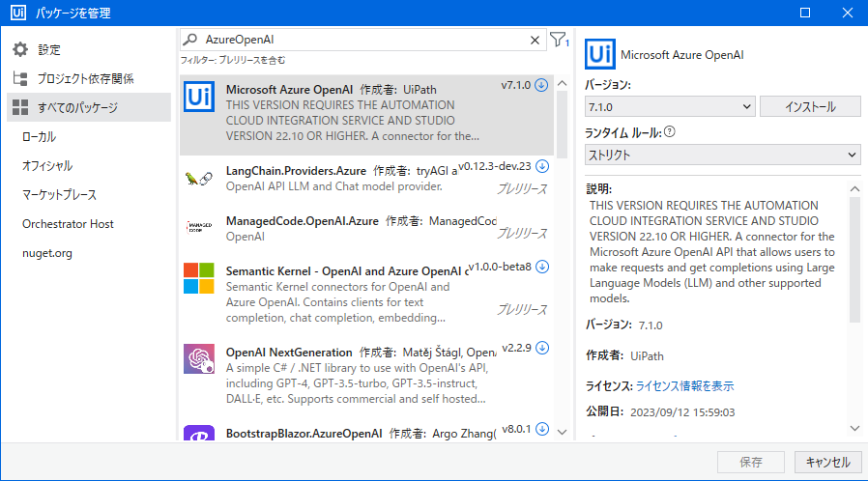Click download arrow for LangChain.Providers.Azure

point(542,166)
